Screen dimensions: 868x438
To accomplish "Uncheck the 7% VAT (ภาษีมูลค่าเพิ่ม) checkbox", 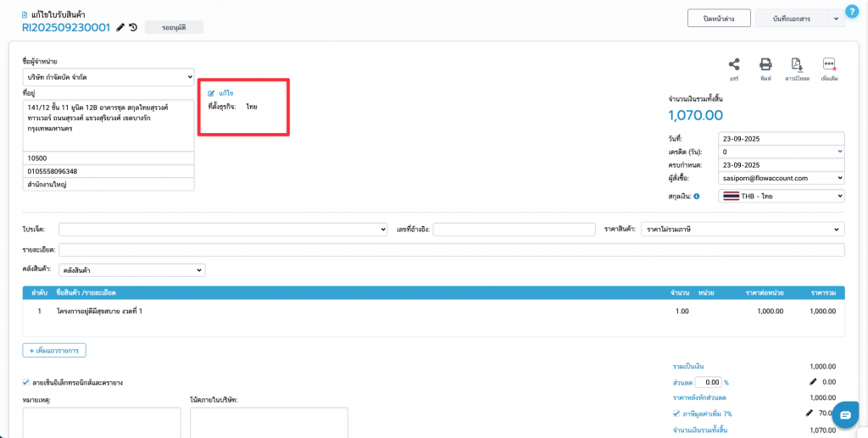I will tap(676, 413).
